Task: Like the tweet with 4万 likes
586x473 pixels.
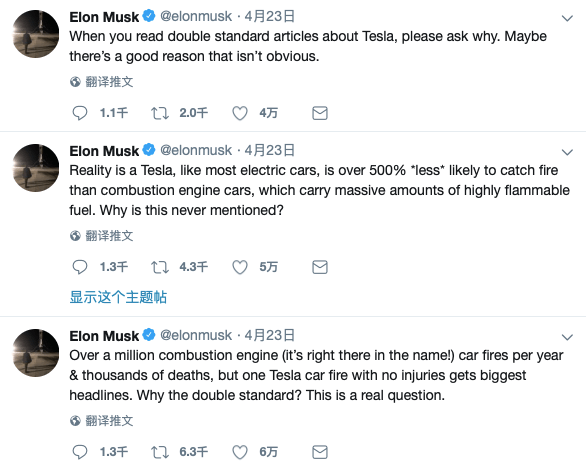Action: coord(240,113)
